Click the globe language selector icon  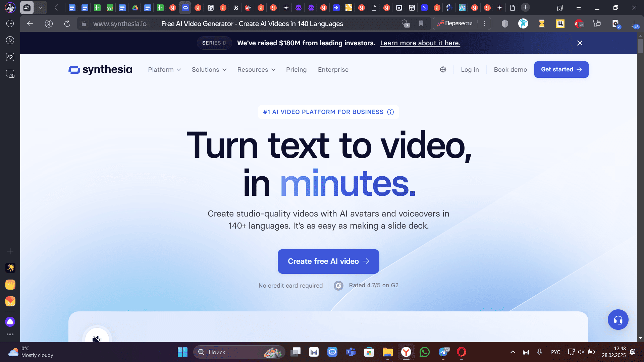point(443,69)
